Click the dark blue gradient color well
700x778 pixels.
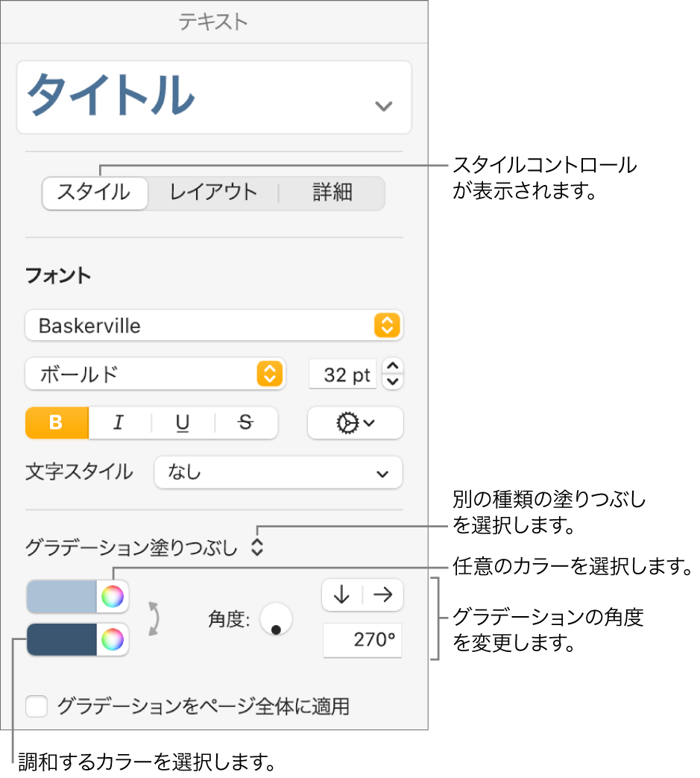click(x=61, y=639)
